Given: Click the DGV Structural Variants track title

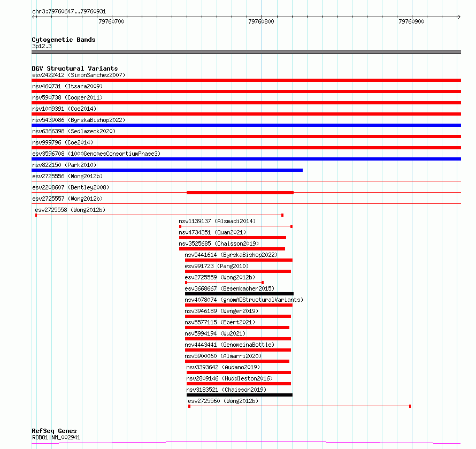Looking at the screenshot, I should point(75,69).
